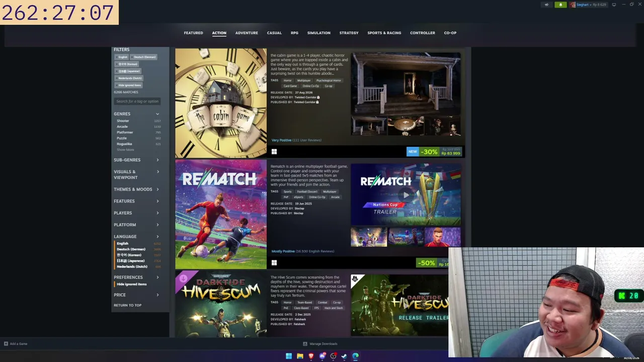This screenshot has width=644, height=362.
Task: Click the Twisted Corridor publisher badge icon
Action: 317,102
